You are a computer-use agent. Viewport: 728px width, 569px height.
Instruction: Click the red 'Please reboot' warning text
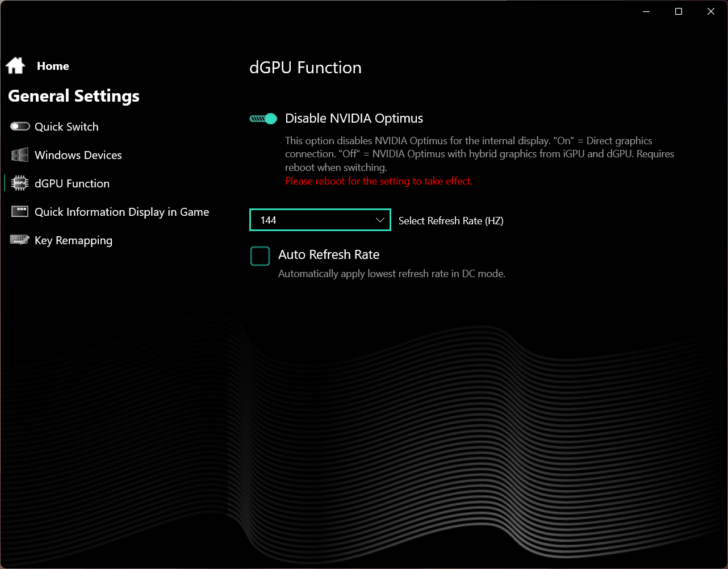[x=379, y=182]
